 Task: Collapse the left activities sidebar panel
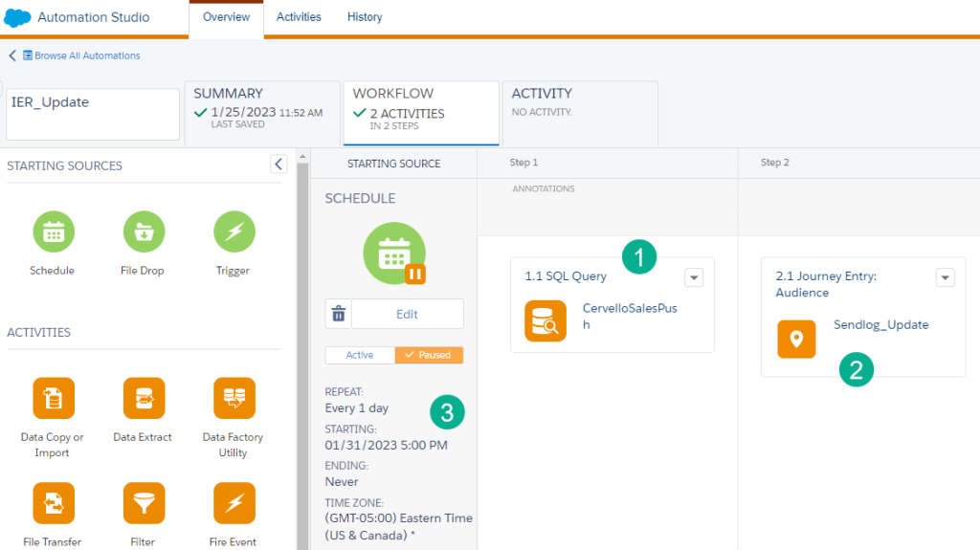pyautogui.click(x=278, y=164)
